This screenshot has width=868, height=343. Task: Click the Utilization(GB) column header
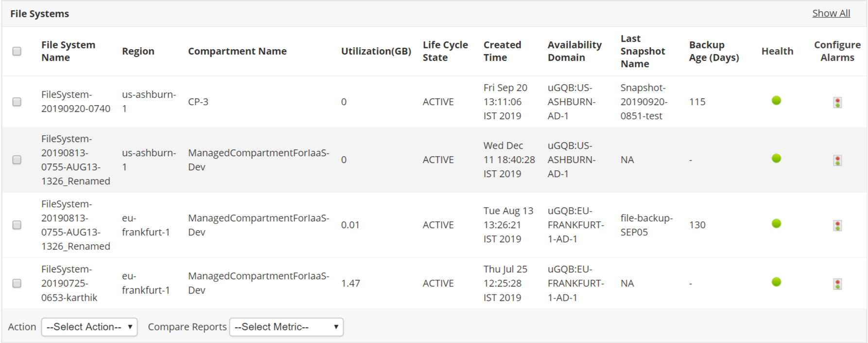[376, 51]
